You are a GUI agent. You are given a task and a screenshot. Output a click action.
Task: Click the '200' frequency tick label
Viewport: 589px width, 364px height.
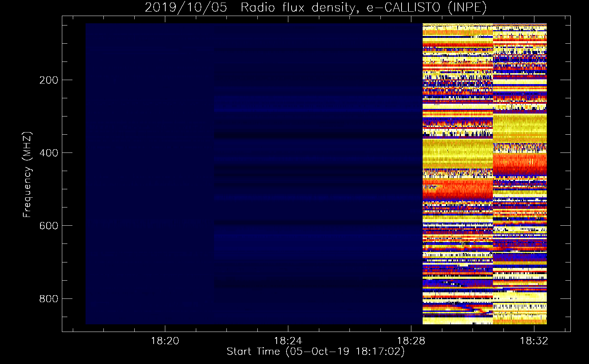(49, 80)
